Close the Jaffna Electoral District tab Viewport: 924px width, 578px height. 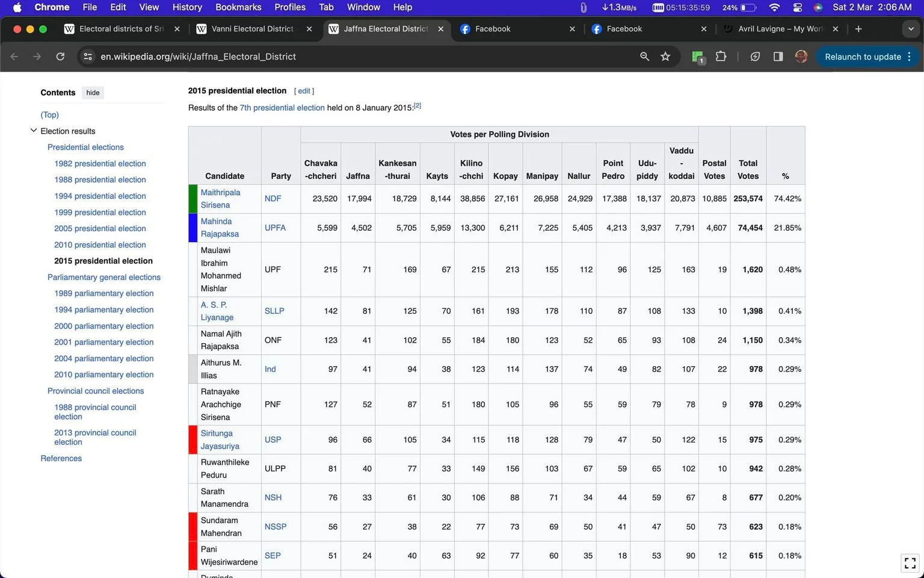(441, 29)
